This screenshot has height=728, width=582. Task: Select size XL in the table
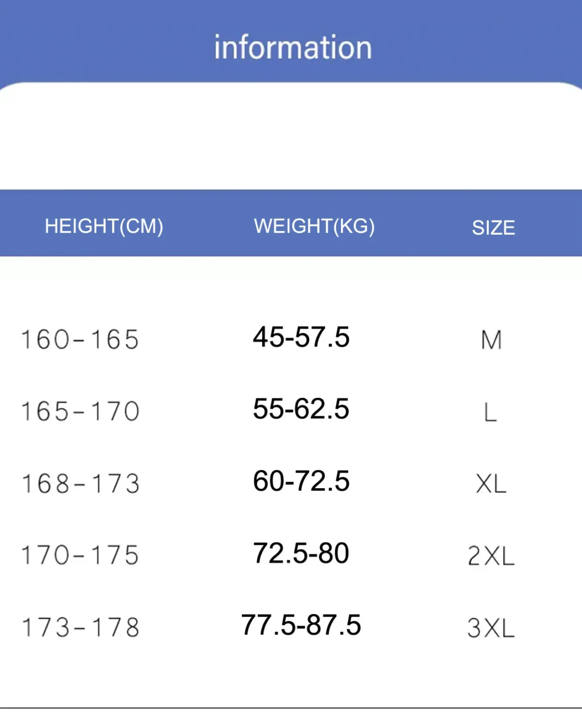(x=491, y=484)
